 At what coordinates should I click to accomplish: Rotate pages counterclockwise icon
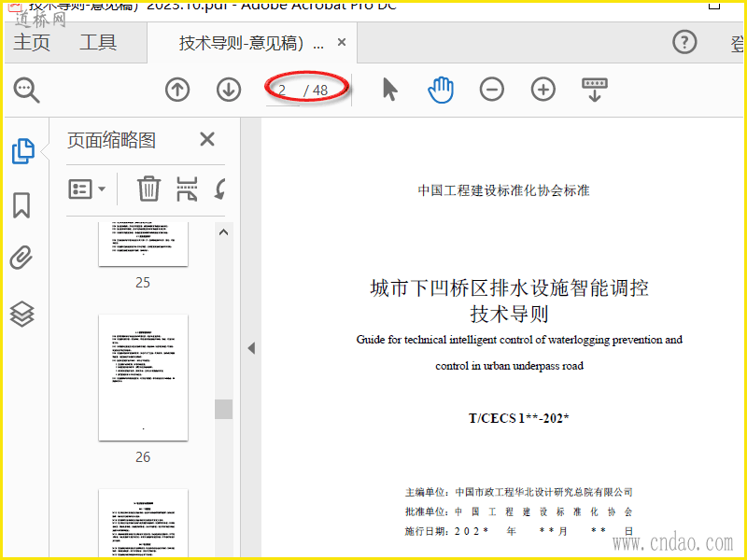coord(219,189)
